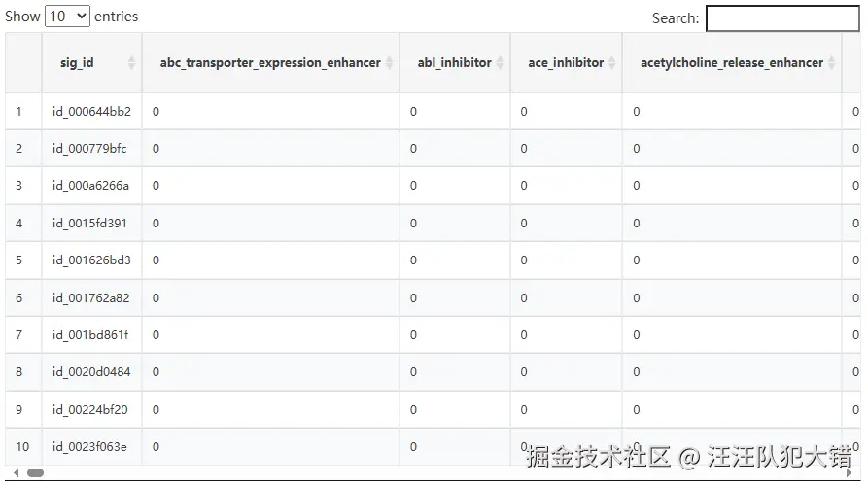The height and width of the screenshot is (486, 868).
Task: Click the sort arrows beside sig_id
Action: pyautogui.click(x=132, y=63)
